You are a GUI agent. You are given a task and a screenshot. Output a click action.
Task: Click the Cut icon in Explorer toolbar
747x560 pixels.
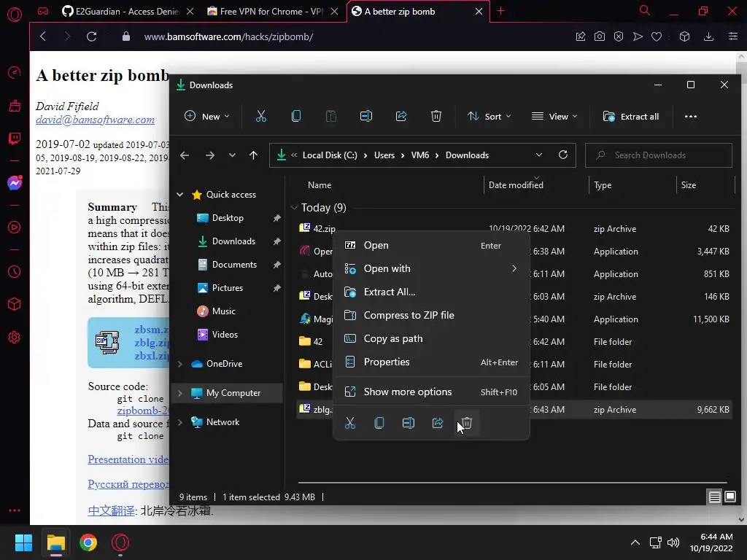[x=260, y=116]
